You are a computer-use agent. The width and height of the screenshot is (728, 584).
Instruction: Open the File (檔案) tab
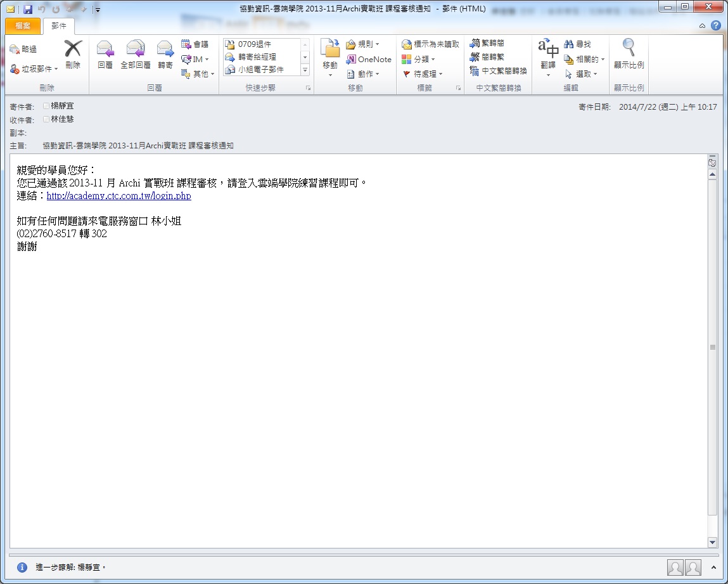tap(22, 26)
